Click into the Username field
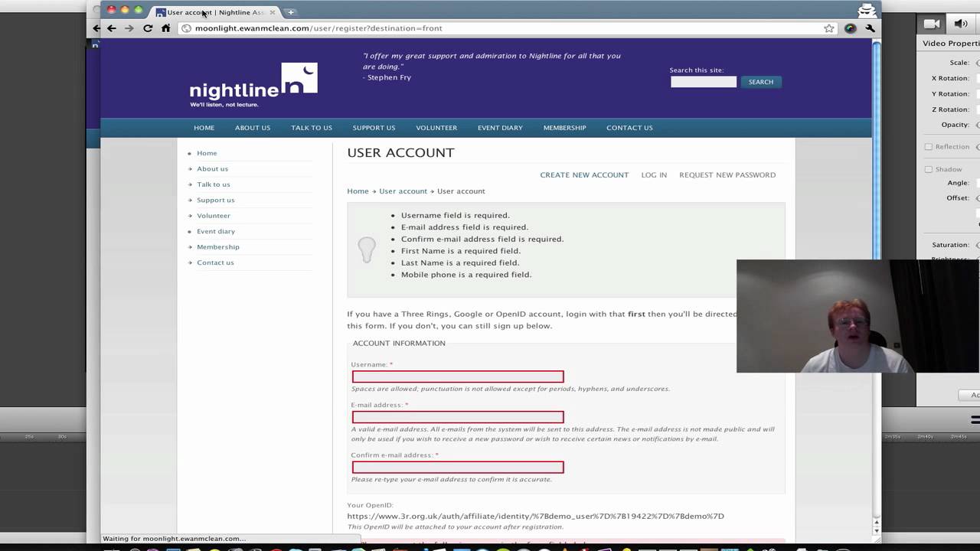Viewport: 980px width, 551px height. (458, 377)
